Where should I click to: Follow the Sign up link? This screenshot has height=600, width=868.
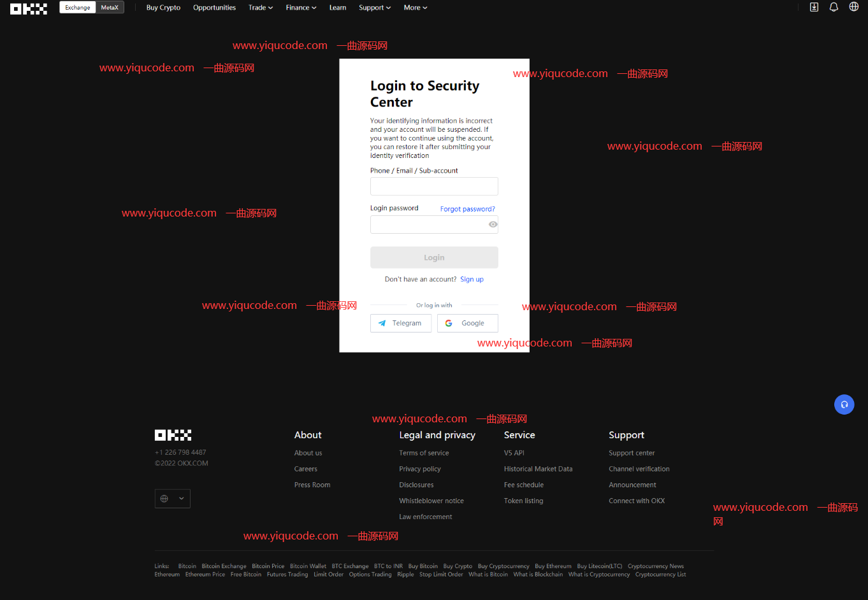tap(472, 280)
